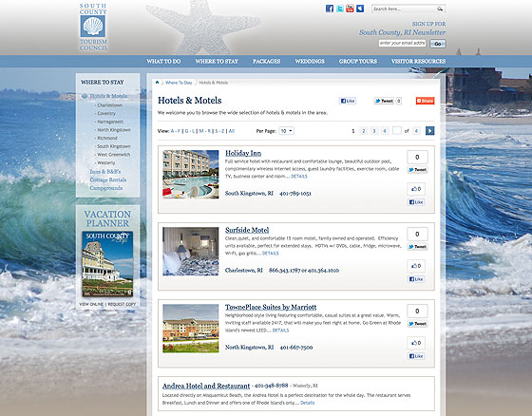
Task: Click the Surfside Motel room photo
Action: pos(191,252)
